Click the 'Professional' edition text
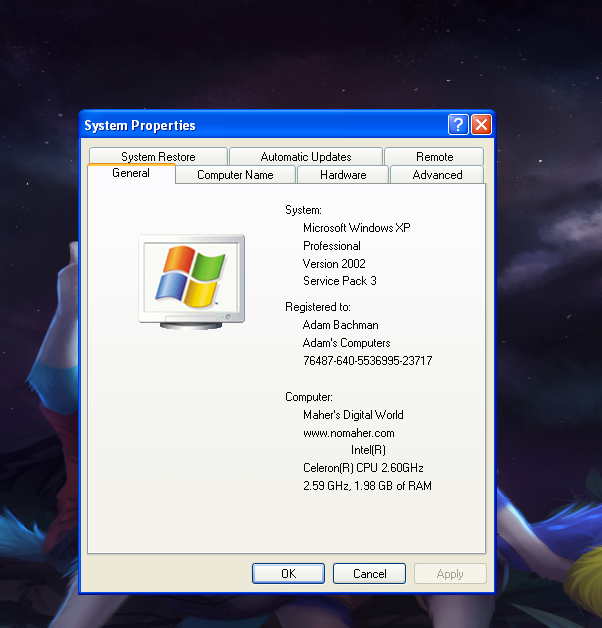This screenshot has width=602, height=628. (332, 246)
